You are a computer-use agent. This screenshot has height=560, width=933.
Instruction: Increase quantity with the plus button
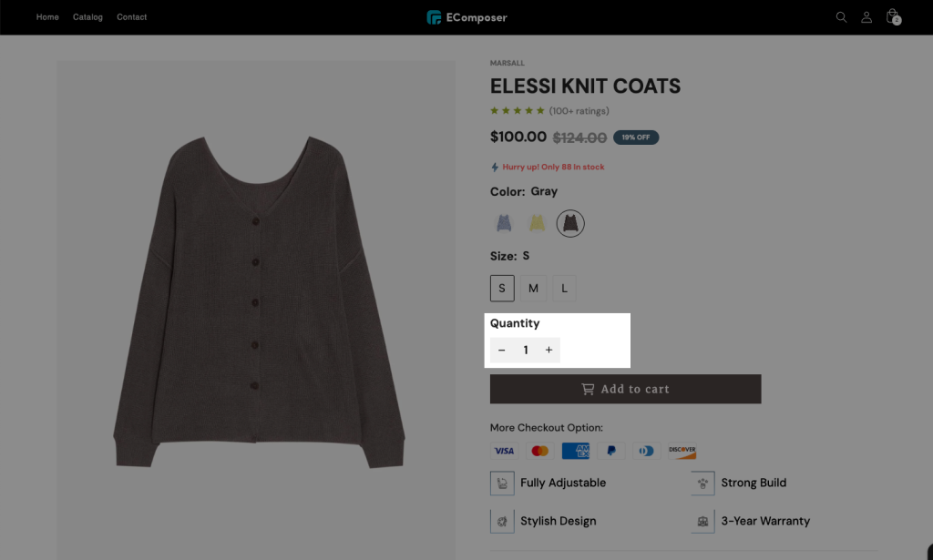(x=549, y=351)
